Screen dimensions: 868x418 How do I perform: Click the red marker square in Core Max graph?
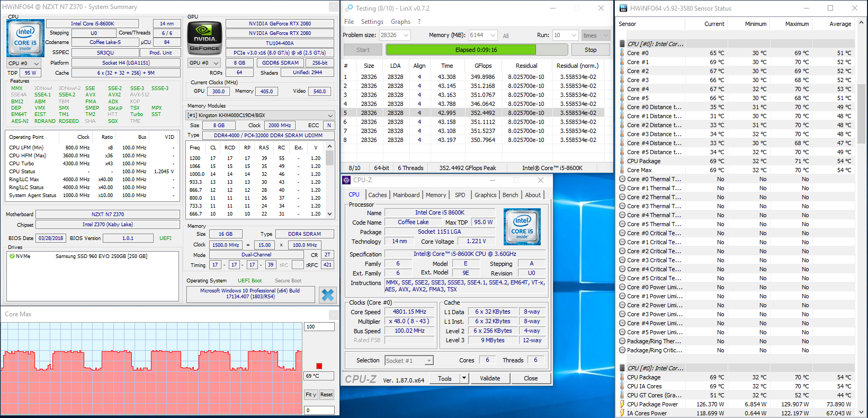click(319, 366)
